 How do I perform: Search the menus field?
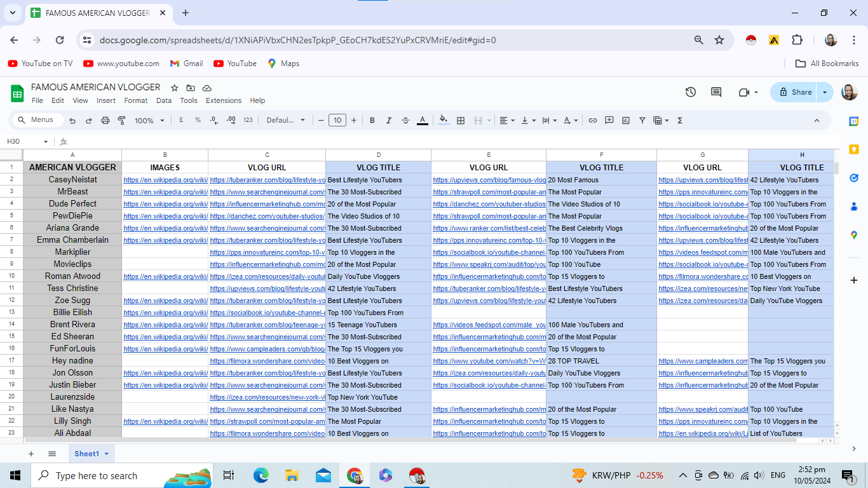(39, 120)
